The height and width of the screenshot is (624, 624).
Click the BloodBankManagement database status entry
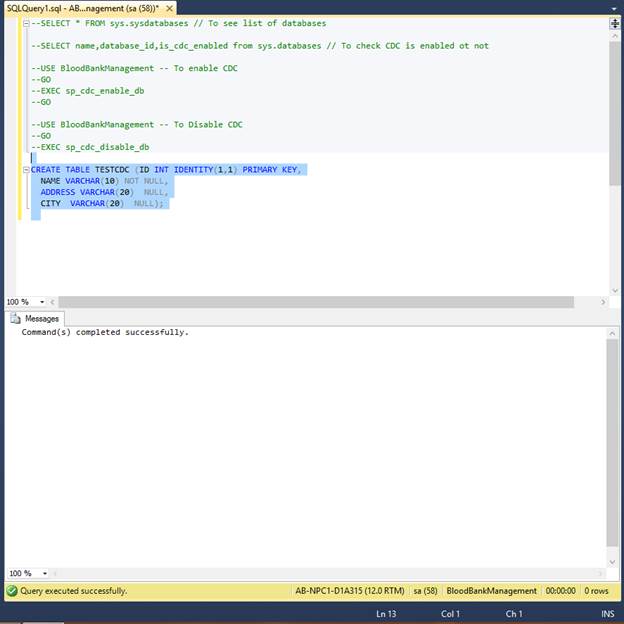[491, 591]
